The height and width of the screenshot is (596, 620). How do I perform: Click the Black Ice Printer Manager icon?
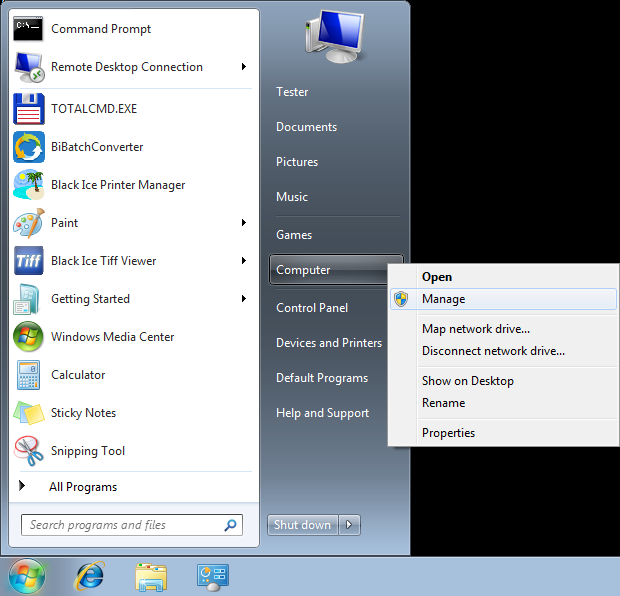28,185
